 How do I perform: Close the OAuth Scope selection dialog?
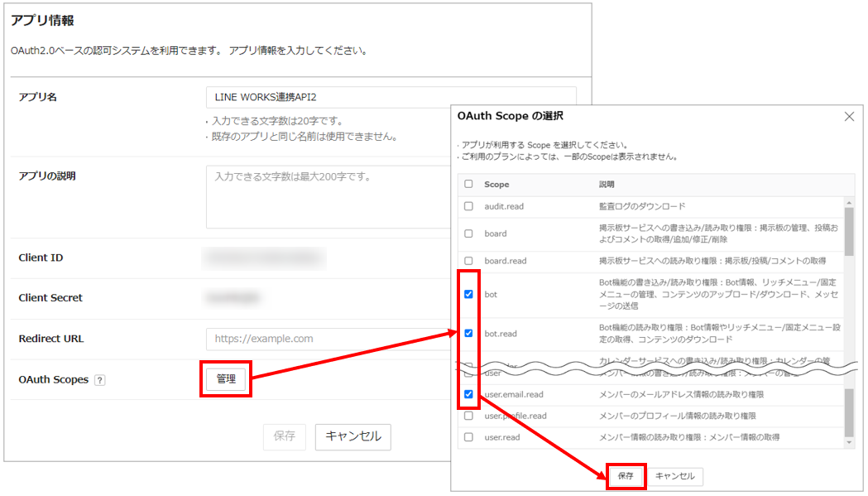[849, 117]
